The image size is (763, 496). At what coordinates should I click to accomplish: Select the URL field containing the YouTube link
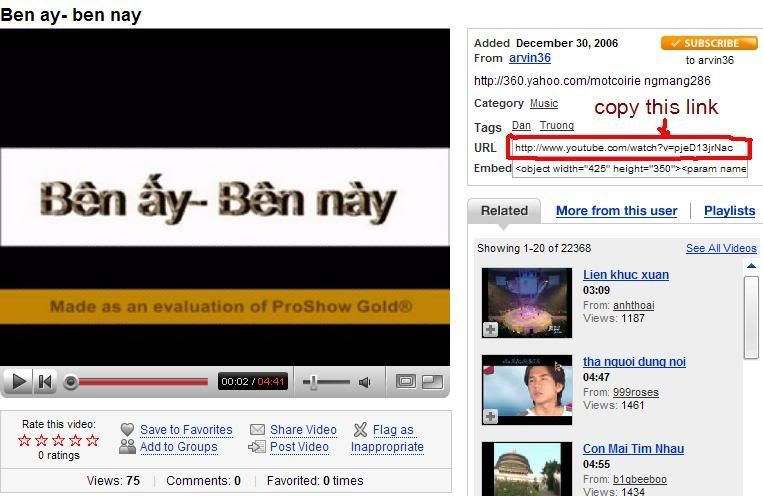629,147
